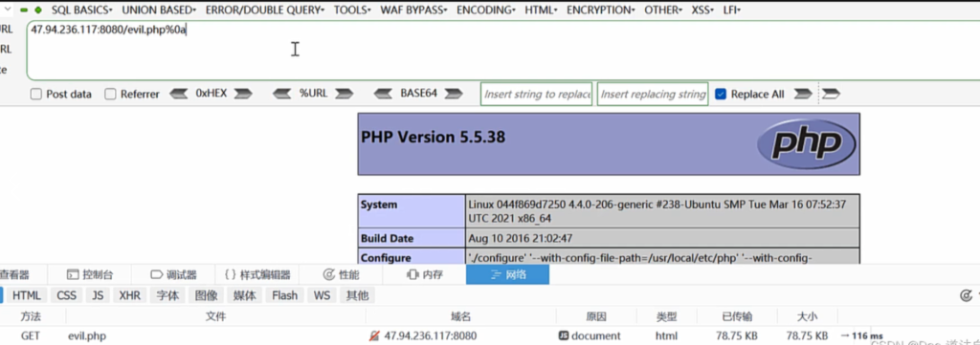Click the insecure lock icon beside 47.94.236.117:8080
The height and width of the screenshot is (345, 980).
coord(374,336)
